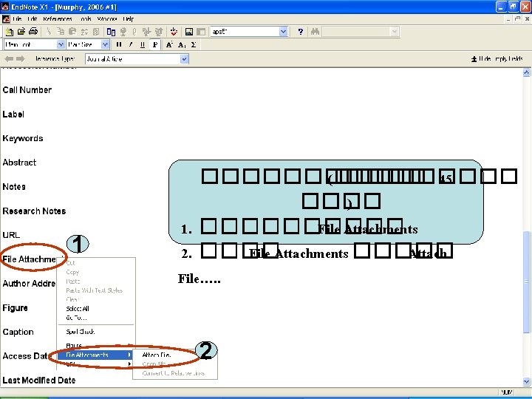532x399 pixels.
Task: Open the References menu
Action: (x=58, y=19)
